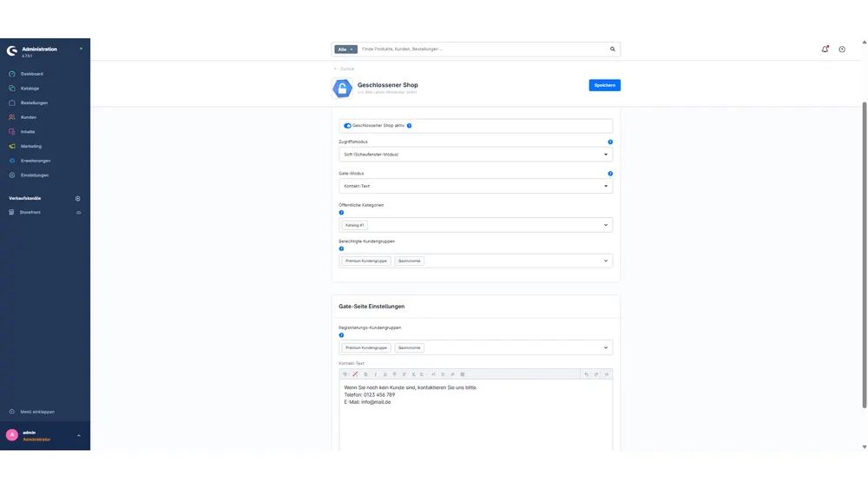Open the Erweiterungen plugin icon
The width and height of the screenshot is (868, 489).
click(11, 161)
